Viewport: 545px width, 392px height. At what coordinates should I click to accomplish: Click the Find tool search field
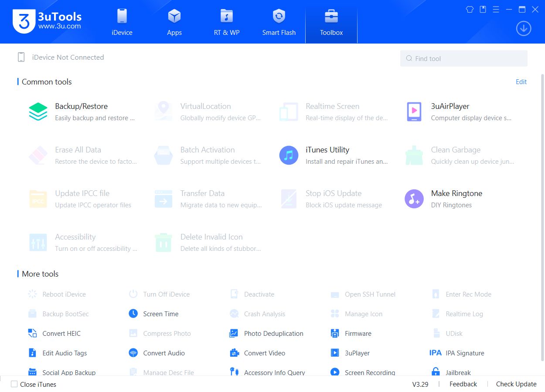(464, 58)
